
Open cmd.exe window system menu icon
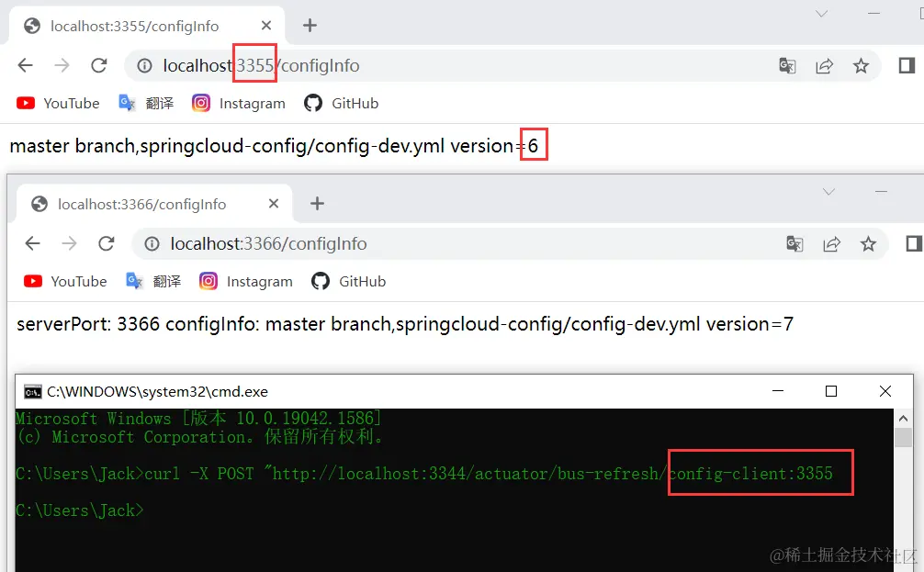click(32, 392)
